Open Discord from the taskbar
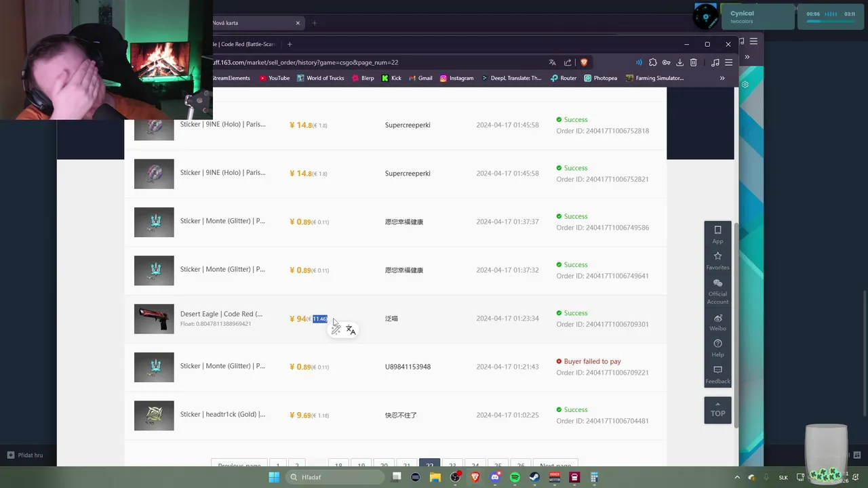868x488 pixels. click(x=495, y=477)
